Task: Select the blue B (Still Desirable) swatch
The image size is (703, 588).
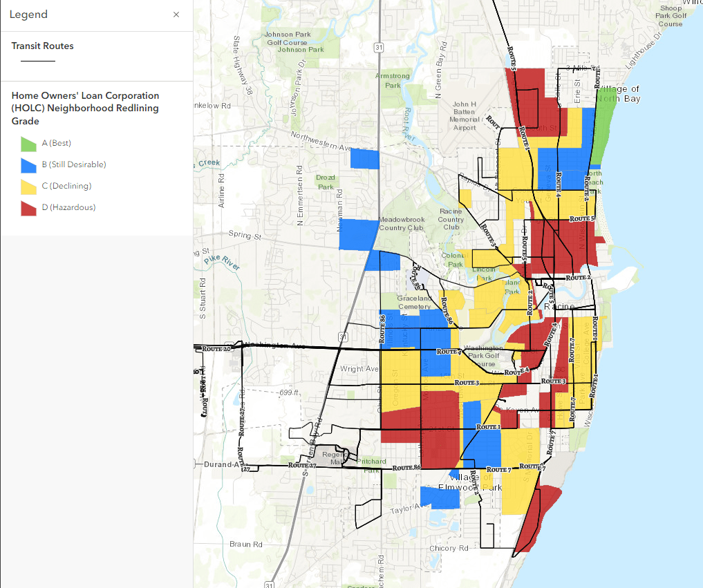Action: 28,165
